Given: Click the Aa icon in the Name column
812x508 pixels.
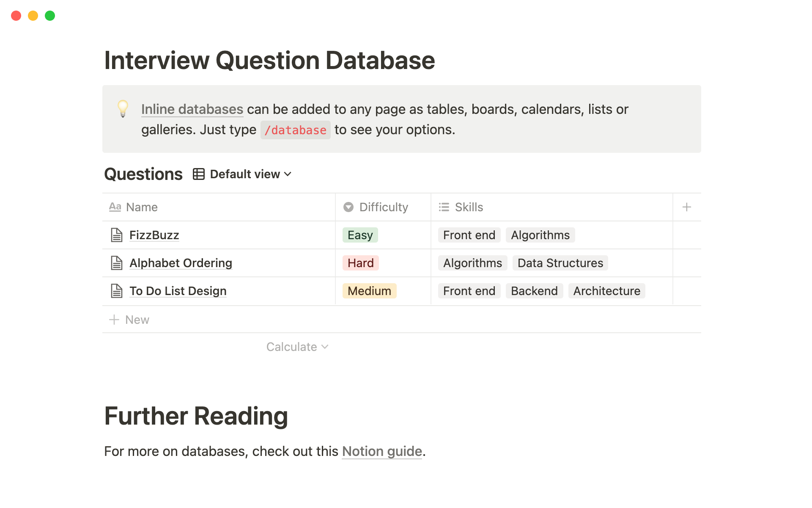Looking at the screenshot, I should [115, 207].
